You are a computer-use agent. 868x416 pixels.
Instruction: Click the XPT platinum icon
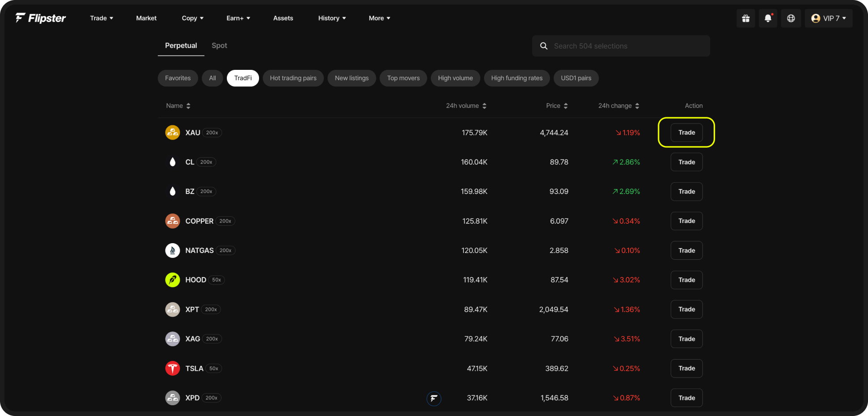point(173,309)
